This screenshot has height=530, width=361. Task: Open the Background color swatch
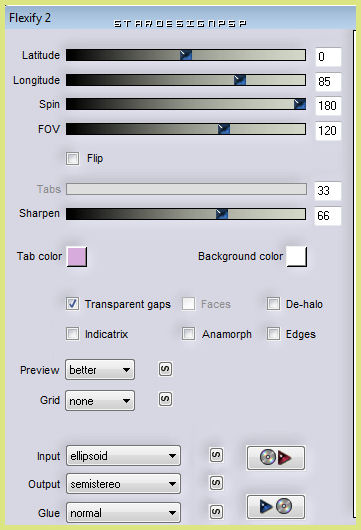[x=297, y=257]
